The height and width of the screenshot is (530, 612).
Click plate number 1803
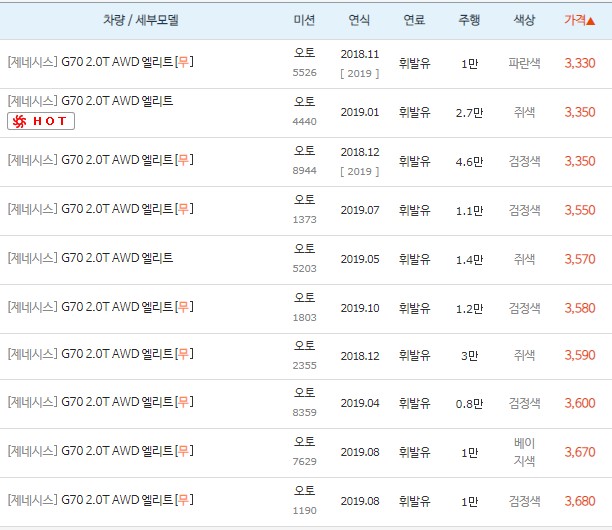[304, 318]
